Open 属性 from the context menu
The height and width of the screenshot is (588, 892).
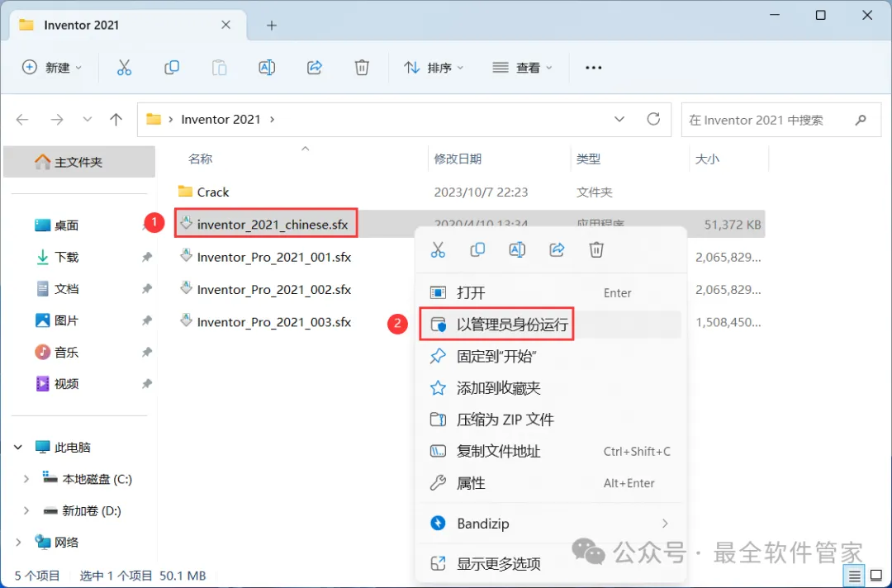[551, 483]
